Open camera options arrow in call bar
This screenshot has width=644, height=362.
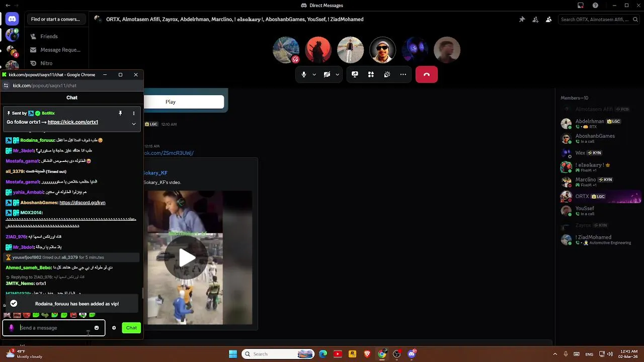pos(337,74)
